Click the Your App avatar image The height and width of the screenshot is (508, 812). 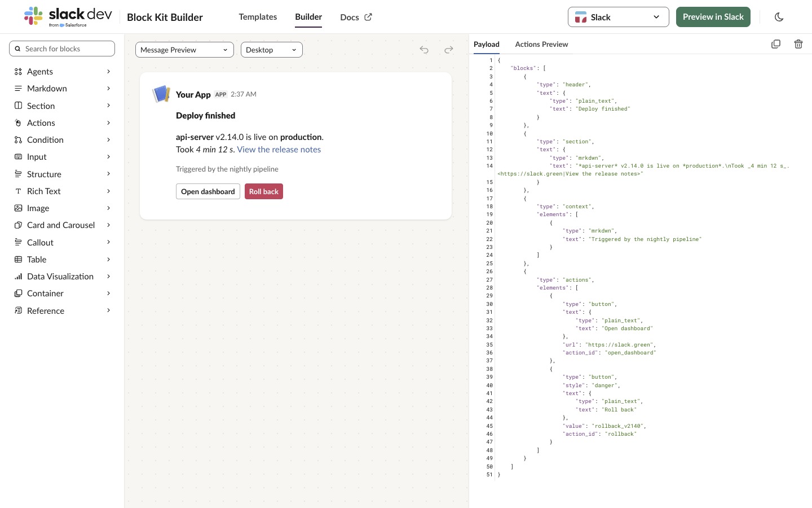(x=161, y=94)
